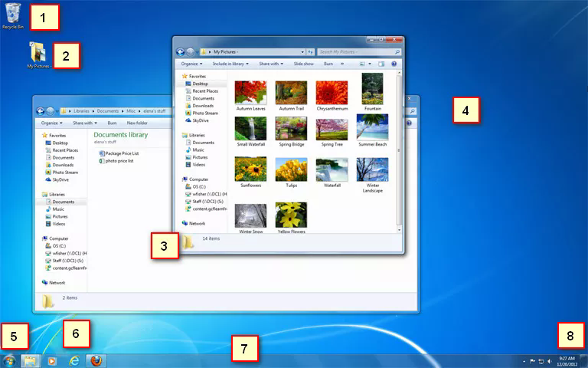The image size is (588, 368).
Task: Open Share with menu in My Pictures window
Action: click(x=271, y=64)
